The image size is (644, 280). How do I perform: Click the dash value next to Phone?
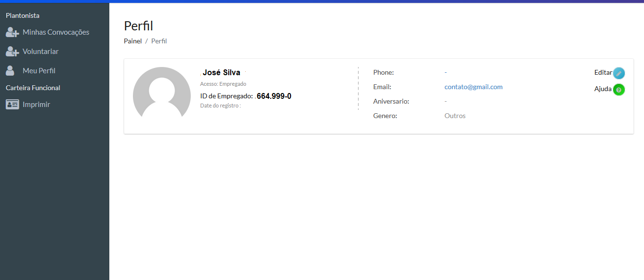[x=446, y=72]
